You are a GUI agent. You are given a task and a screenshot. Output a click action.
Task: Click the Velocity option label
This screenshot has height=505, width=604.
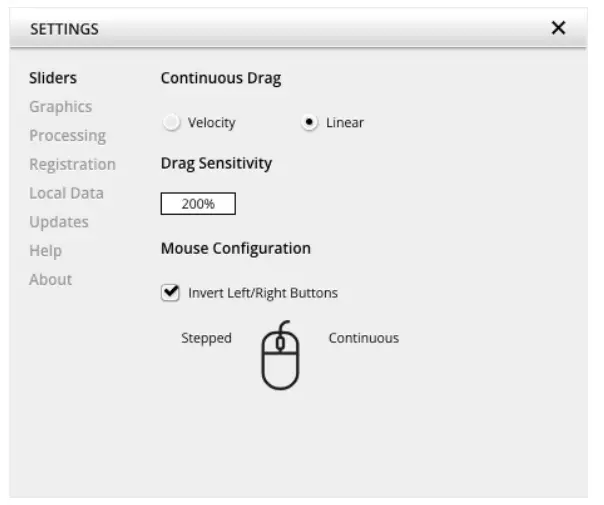(x=211, y=123)
